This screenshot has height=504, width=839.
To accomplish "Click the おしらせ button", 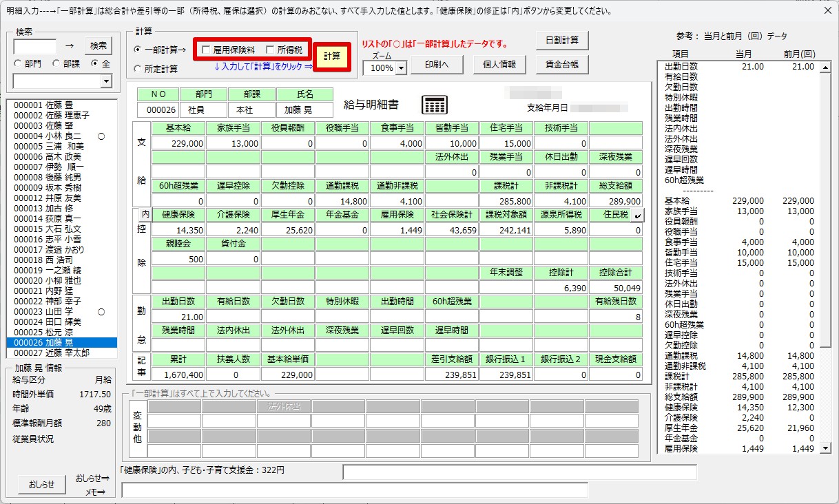I will tap(42, 484).
